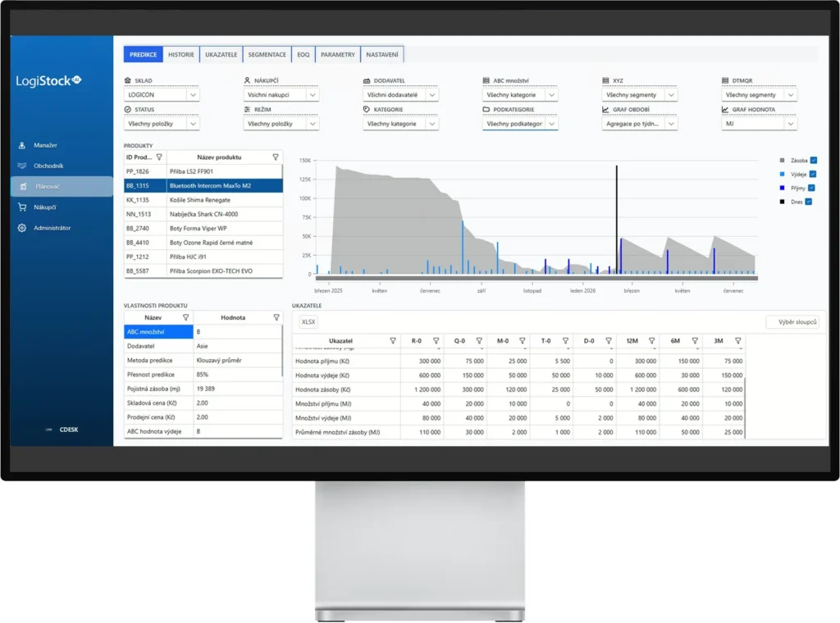Screen dimensions: 840x623
Task: Click the gray Zásoba color swatch in legend
Action: (x=782, y=161)
